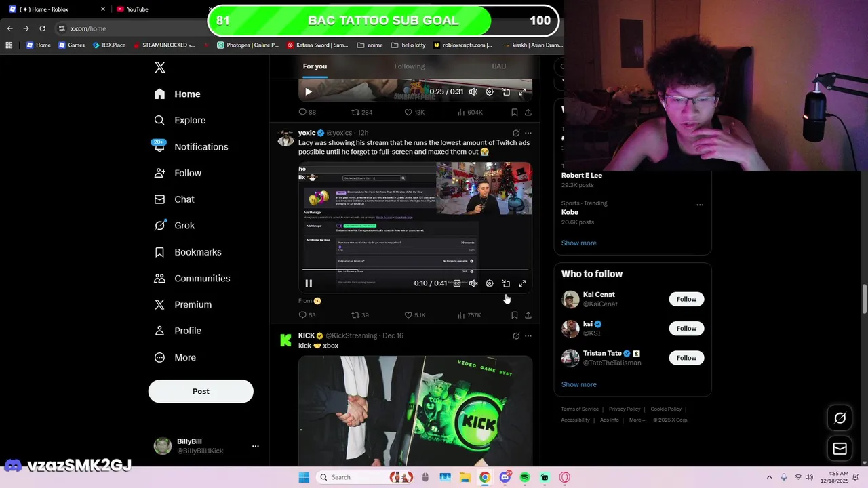Bookmark the top post
Screen dimensions: 868x488
515,113
